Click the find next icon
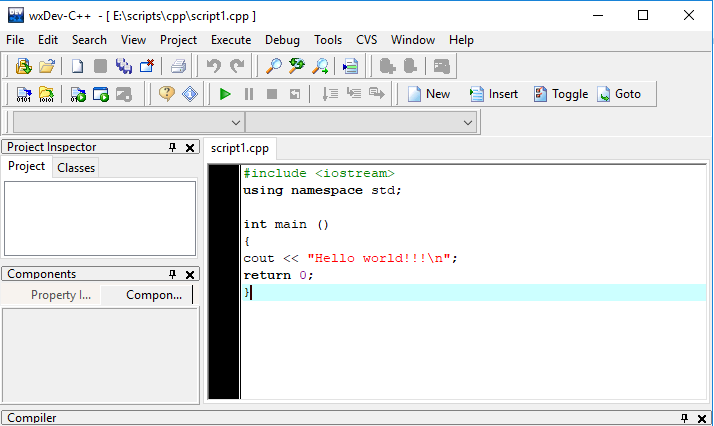 (320, 66)
